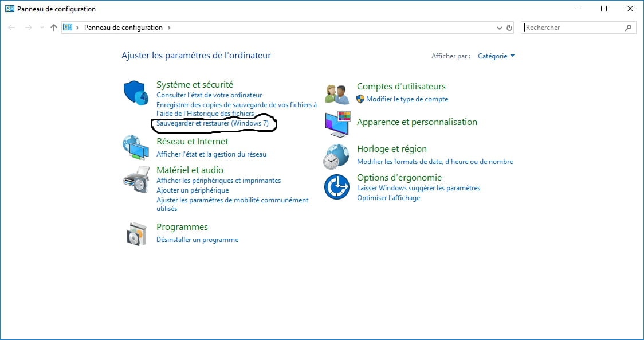Go up one level with the Up arrow

pos(54,28)
